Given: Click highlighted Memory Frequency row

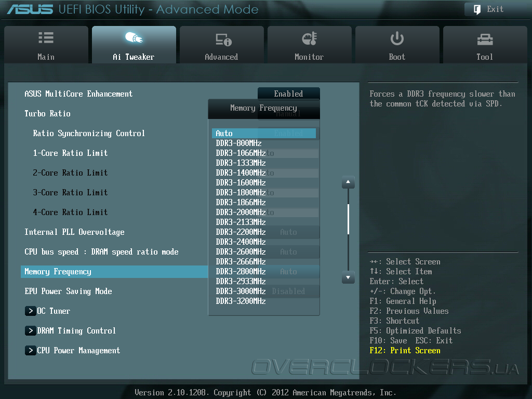Looking at the screenshot, I should (114, 272).
